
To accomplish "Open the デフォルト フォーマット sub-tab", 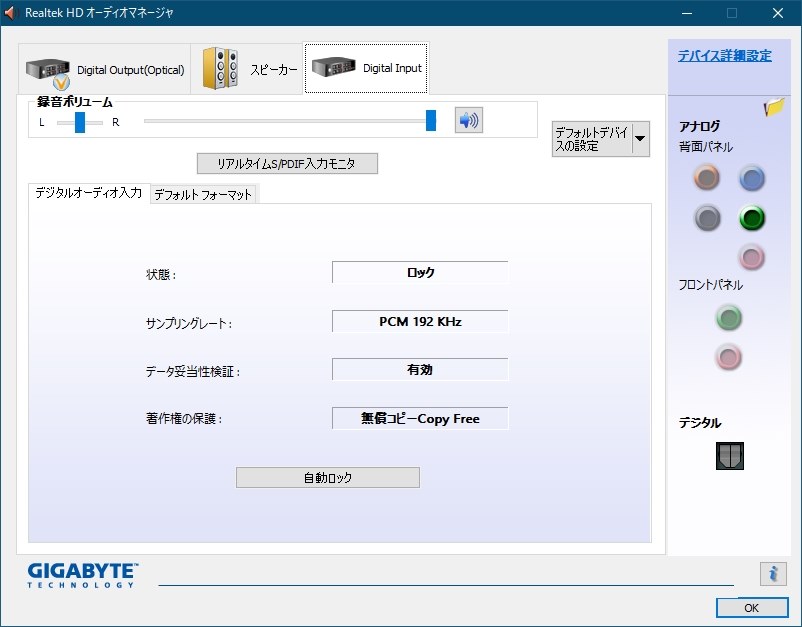I will [203, 194].
